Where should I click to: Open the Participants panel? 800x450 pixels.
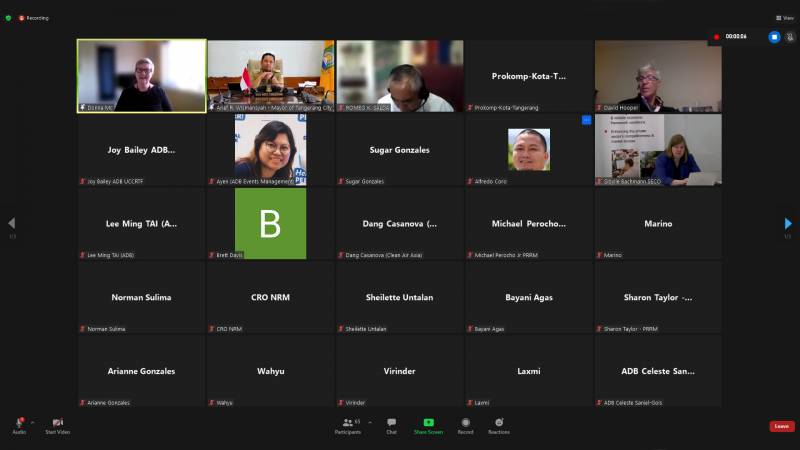point(348,424)
